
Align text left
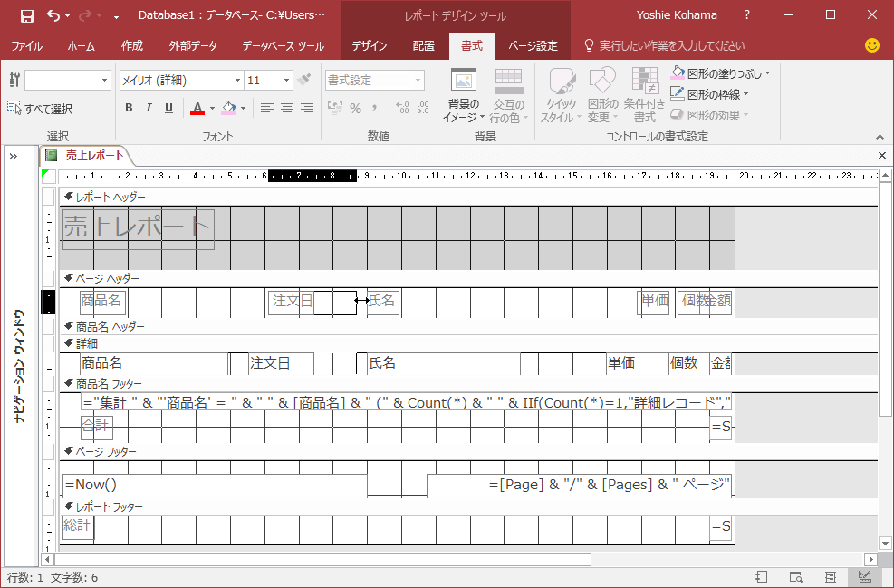267,108
